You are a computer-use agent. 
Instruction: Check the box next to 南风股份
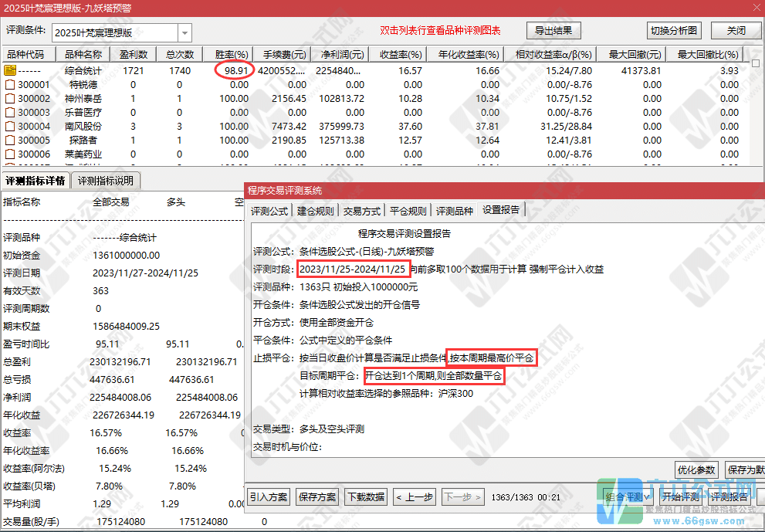(x=9, y=126)
